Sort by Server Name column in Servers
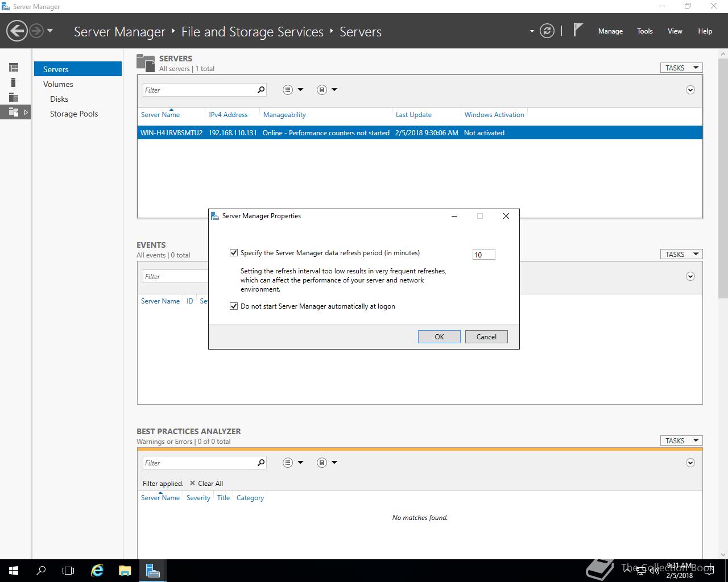 160,115
